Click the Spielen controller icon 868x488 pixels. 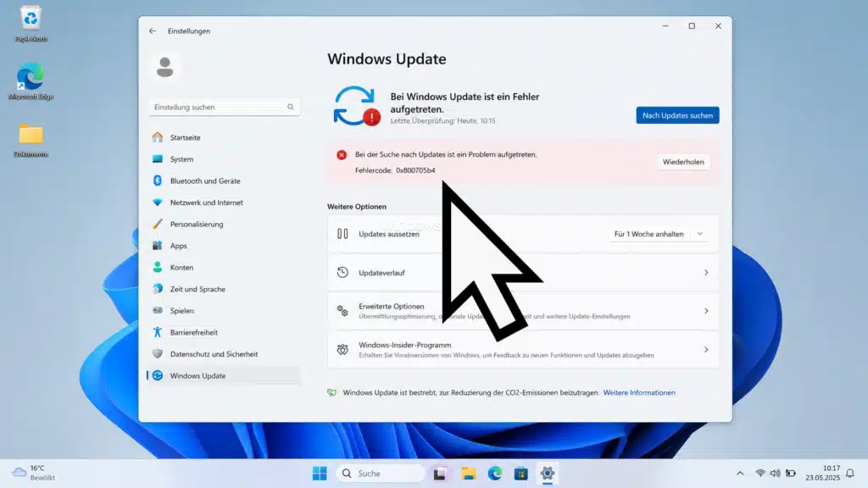[157, 310]
